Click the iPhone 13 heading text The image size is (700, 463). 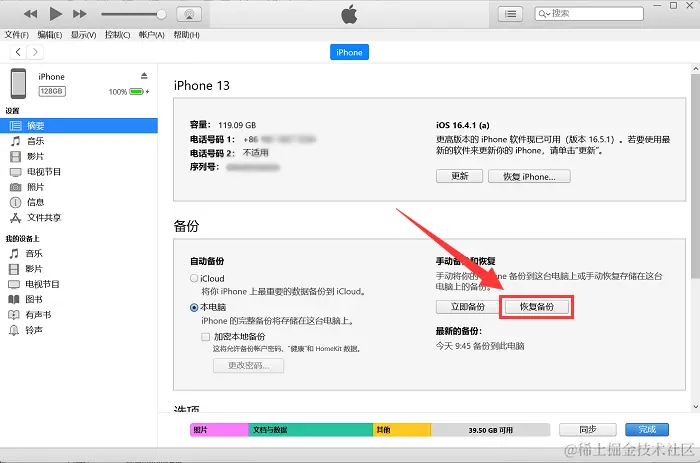pos(201,85)
